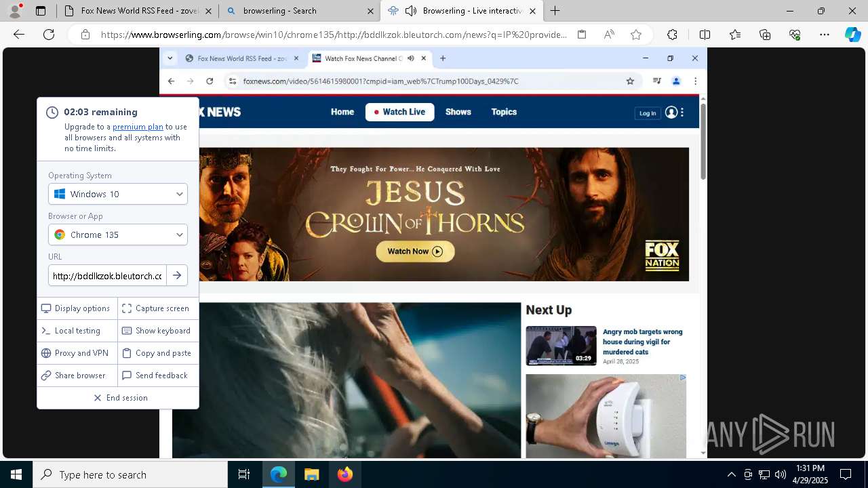Click Browserling URL input field
The image size is (868, 488).
(107, 276)
